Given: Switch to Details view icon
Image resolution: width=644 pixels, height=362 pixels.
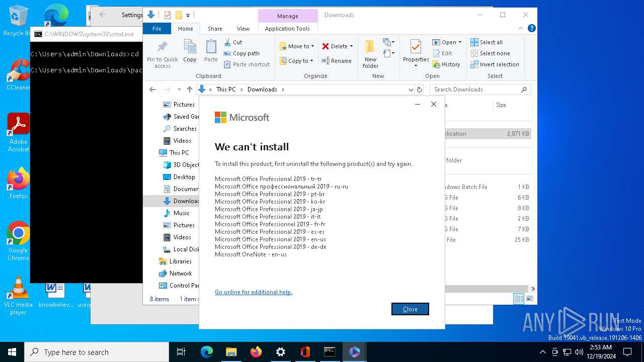Looking at the screenshot, I should (519, 299).
